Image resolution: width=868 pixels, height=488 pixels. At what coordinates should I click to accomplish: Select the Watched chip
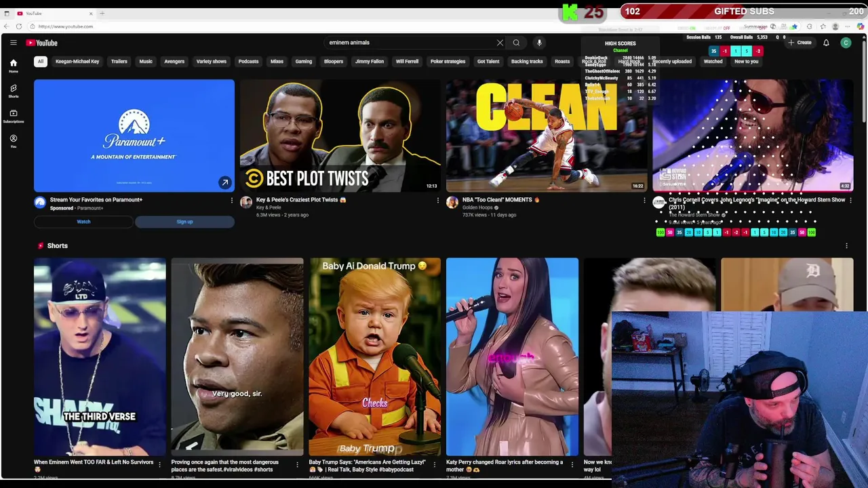tap(713, 62)
